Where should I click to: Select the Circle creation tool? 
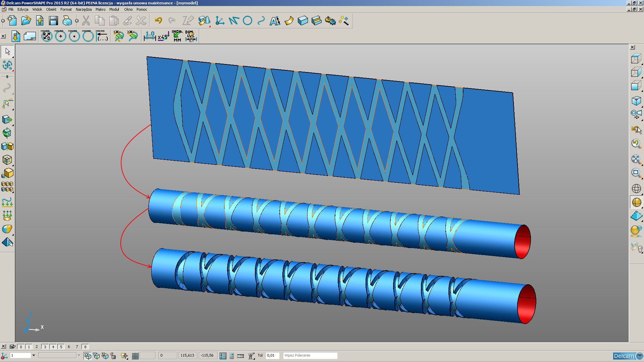247,20
